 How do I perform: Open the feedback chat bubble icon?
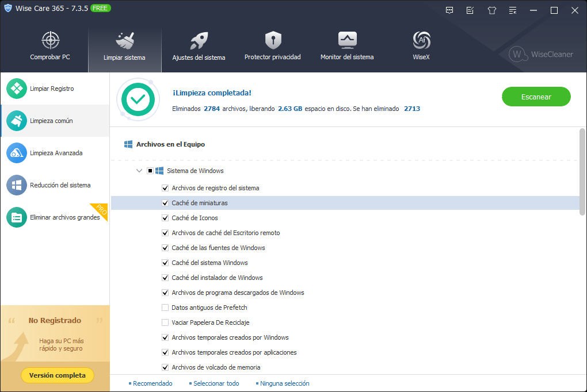(x=449, y=10)
